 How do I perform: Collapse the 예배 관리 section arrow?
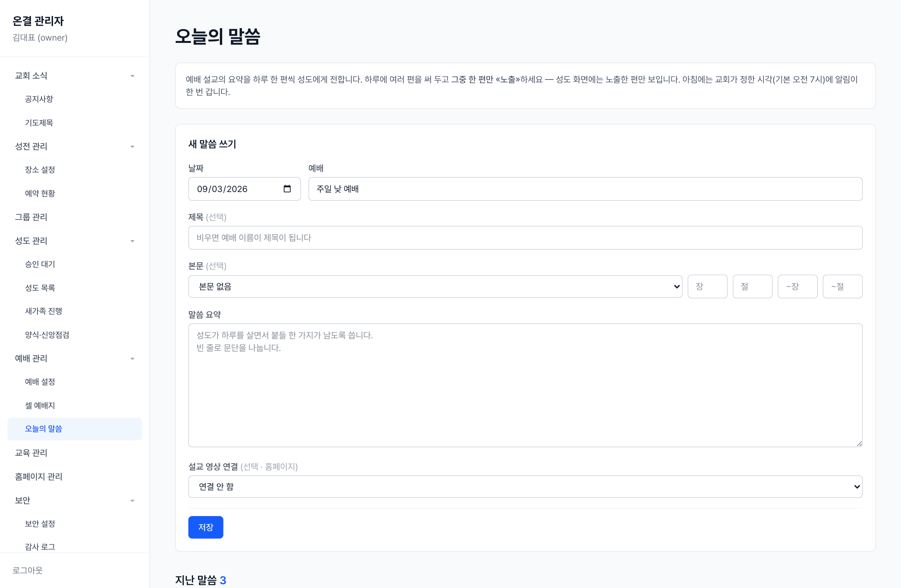point(133,359)
